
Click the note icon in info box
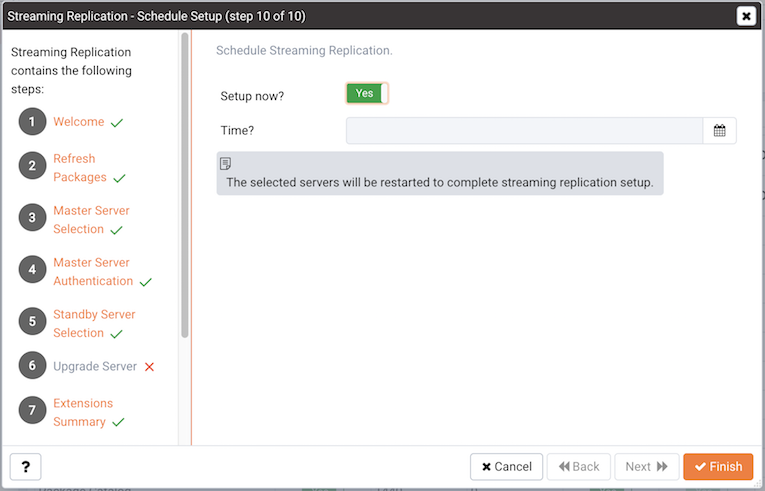click(225, 164)
